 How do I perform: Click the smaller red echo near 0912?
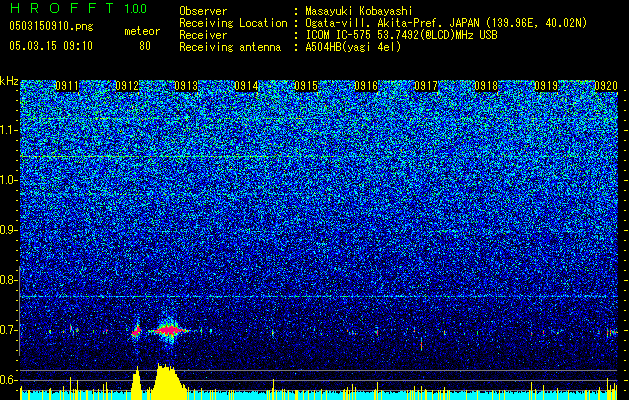coord(136,331)
